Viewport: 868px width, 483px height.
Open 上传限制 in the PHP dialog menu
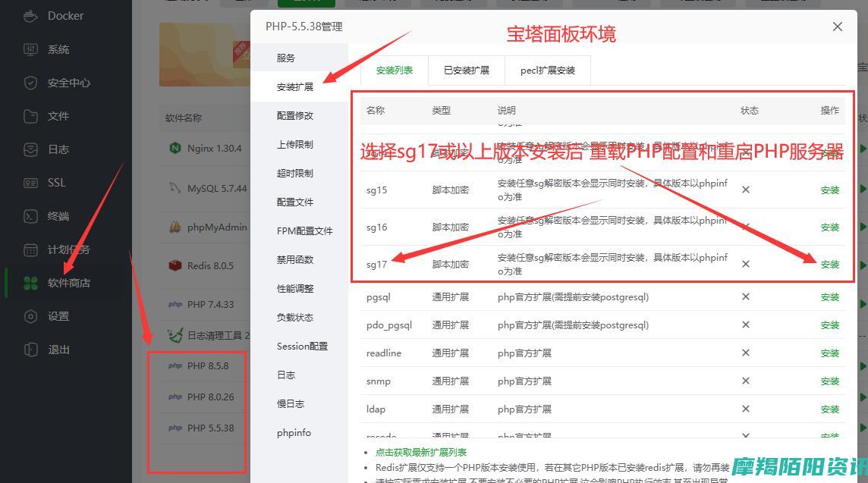coord(295,144)
